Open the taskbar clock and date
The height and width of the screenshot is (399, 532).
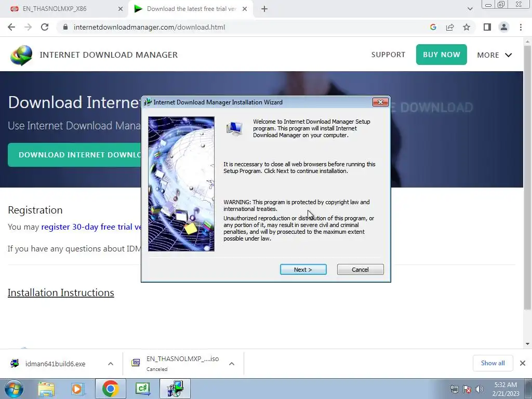point(506,389)
